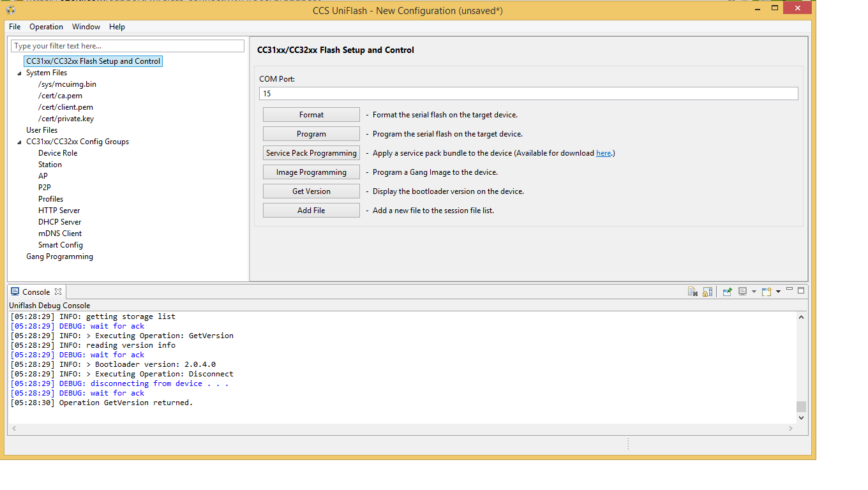The image size is (868, 490).
Task: Select mDNS Client config group
Action: tap(60, 234)
